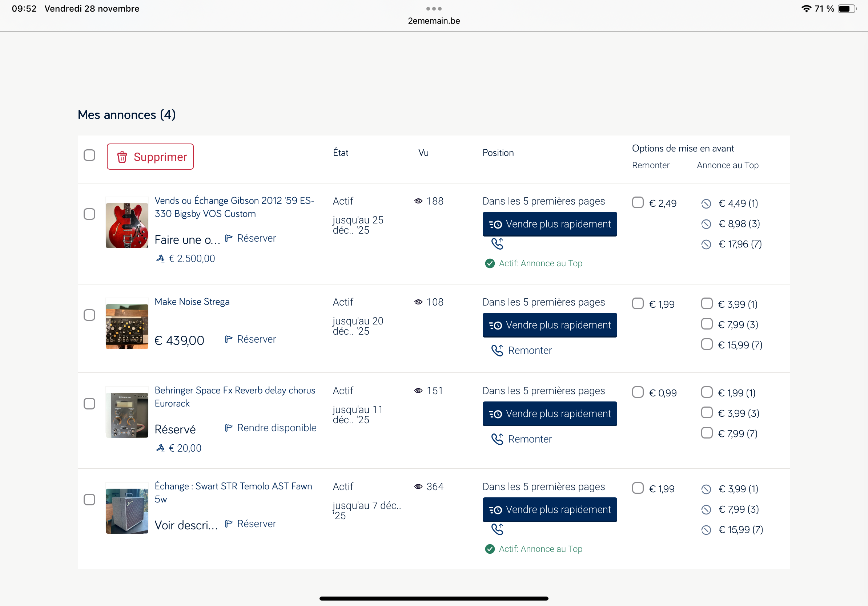
Task: Enable the € 7,99 (3) top option for Make Noise
Action: 707,324
